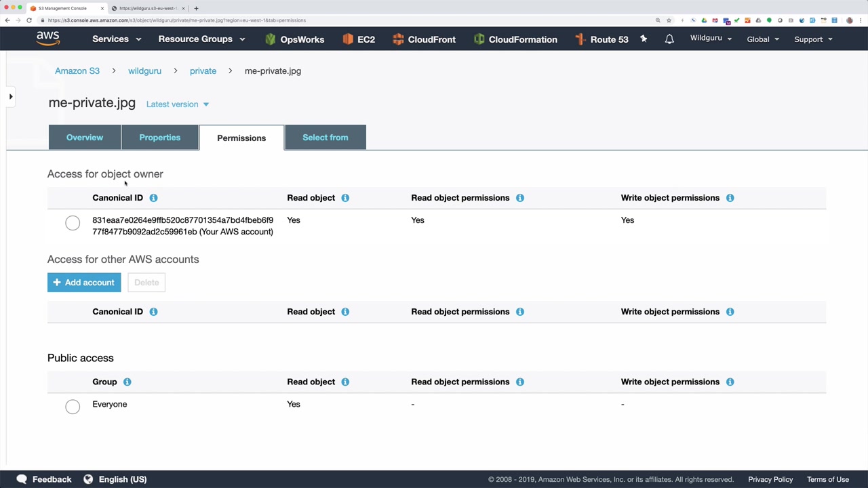Click the AWS logo home icon

[x=48, y=39]
